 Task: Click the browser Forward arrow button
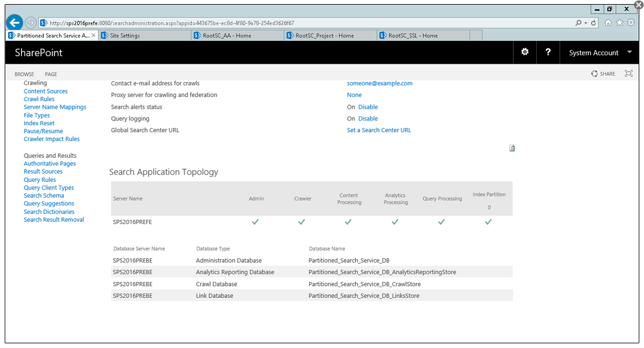pos(31,23)
